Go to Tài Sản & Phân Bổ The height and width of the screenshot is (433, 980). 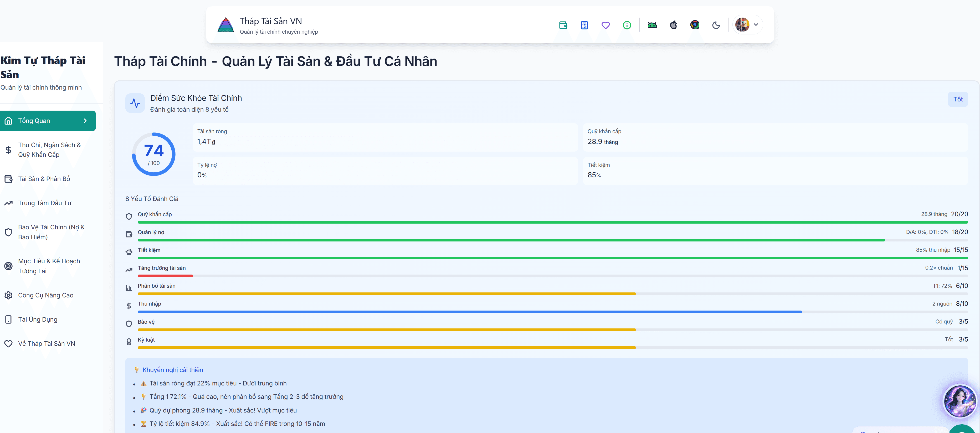[x=44, y=179]
